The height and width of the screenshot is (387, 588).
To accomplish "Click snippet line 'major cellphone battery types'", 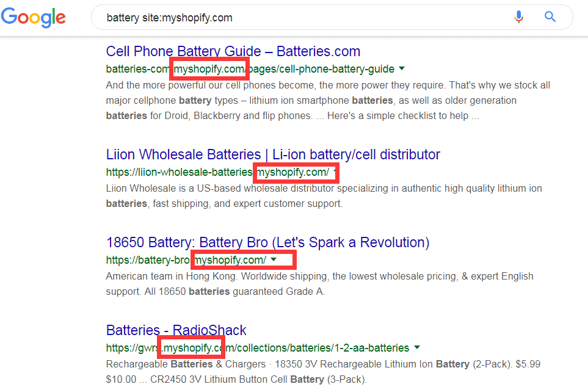I will pyautogui.click(x=311, y=101).
